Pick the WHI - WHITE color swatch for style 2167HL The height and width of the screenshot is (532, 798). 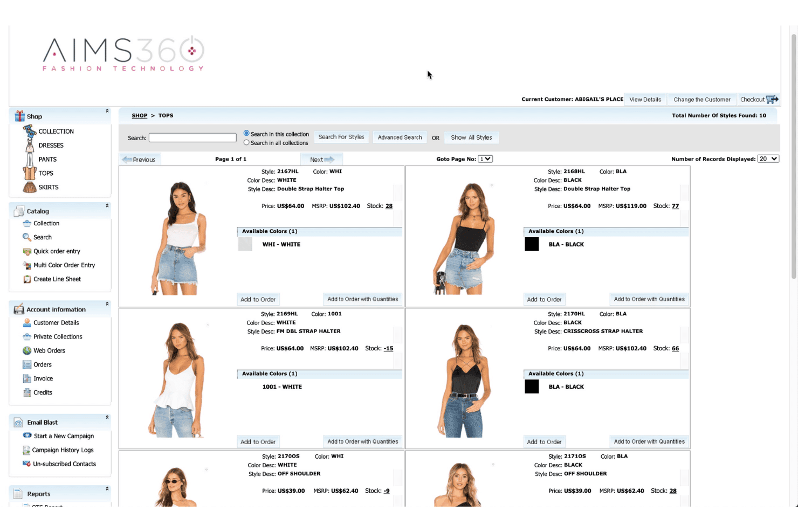245,244
